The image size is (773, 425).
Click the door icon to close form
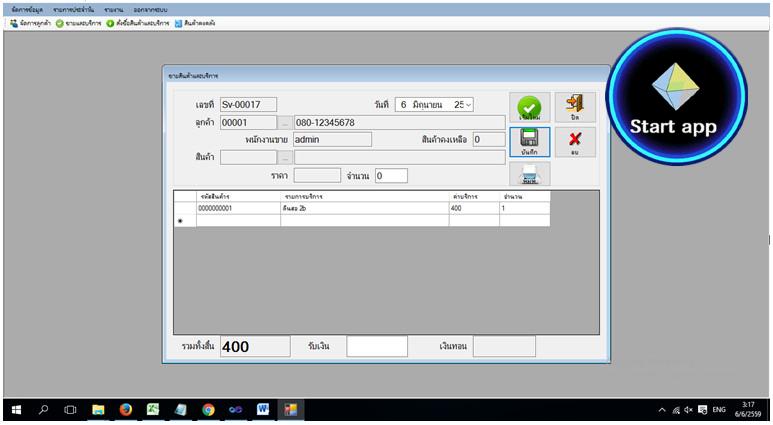pos(574,107)
